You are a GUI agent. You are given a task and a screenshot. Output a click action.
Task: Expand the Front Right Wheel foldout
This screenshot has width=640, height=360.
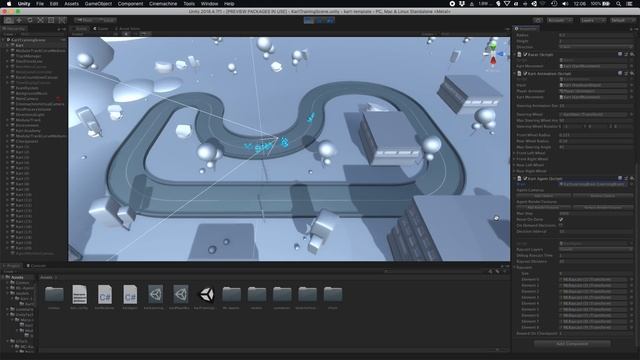click(515, 159)
